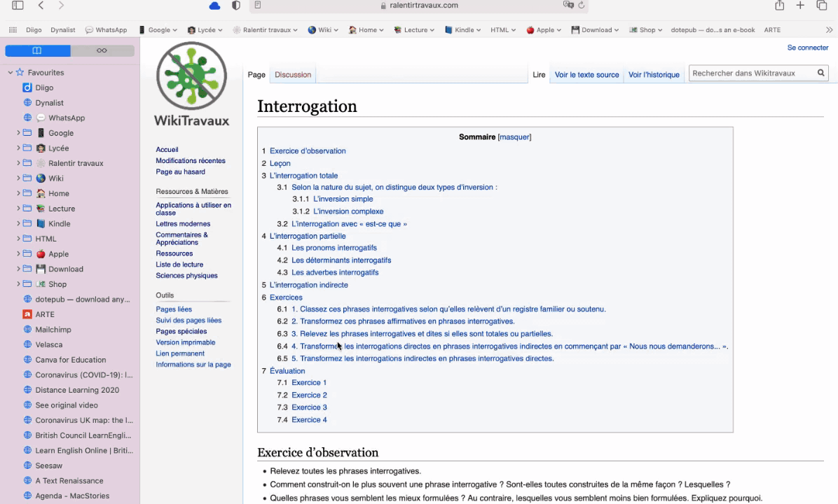Jump to L'inversion complexe section
The width and height of the screenshot is (838, 504).
348,211
